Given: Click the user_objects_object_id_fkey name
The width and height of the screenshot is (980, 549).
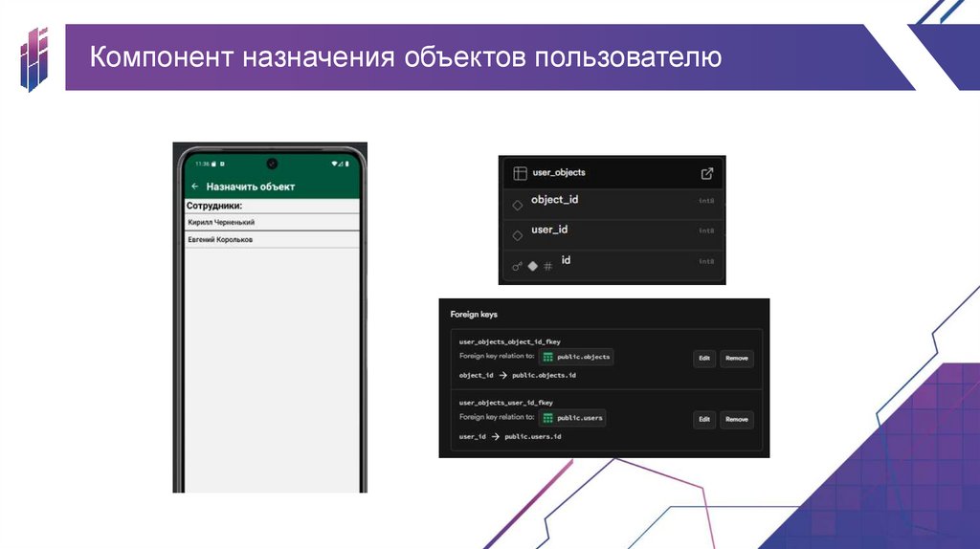Looking at the screenshot, I should 510,341.
